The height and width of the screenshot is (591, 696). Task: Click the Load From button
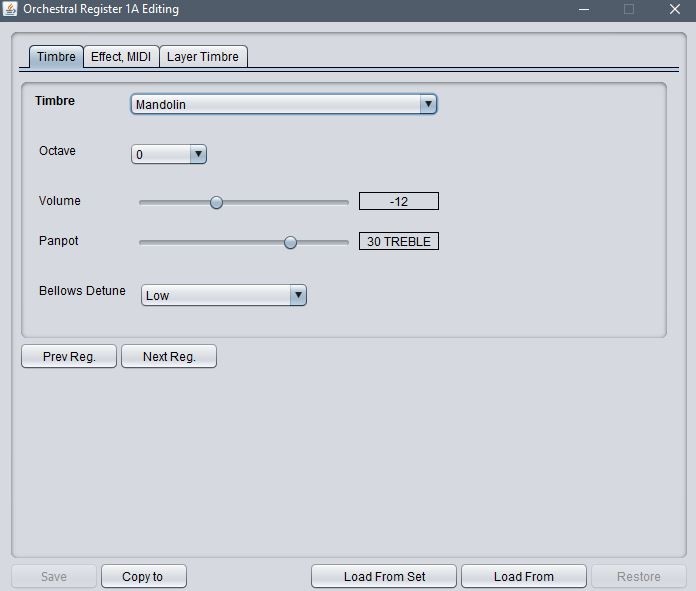(524, 576)
